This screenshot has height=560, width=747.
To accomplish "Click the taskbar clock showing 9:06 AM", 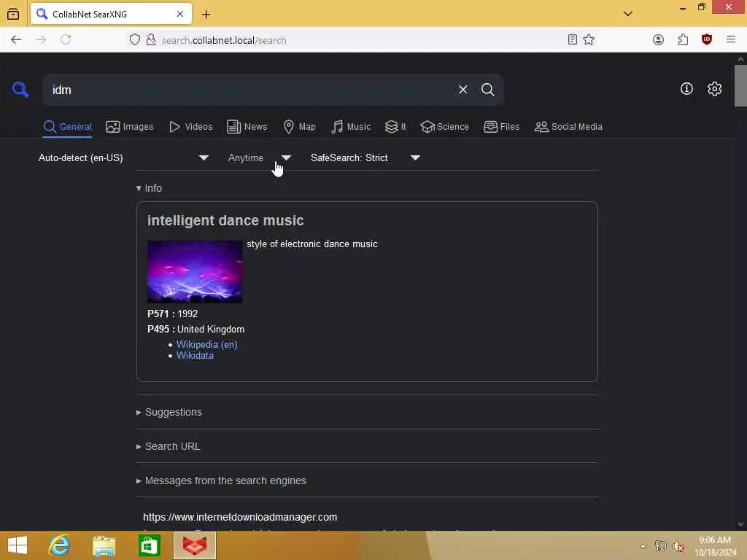I will (x=715, y=545).
